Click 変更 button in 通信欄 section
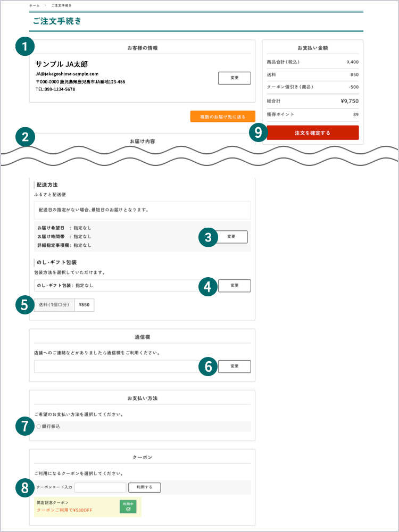399x532 pixels. [x=234, y=367]
